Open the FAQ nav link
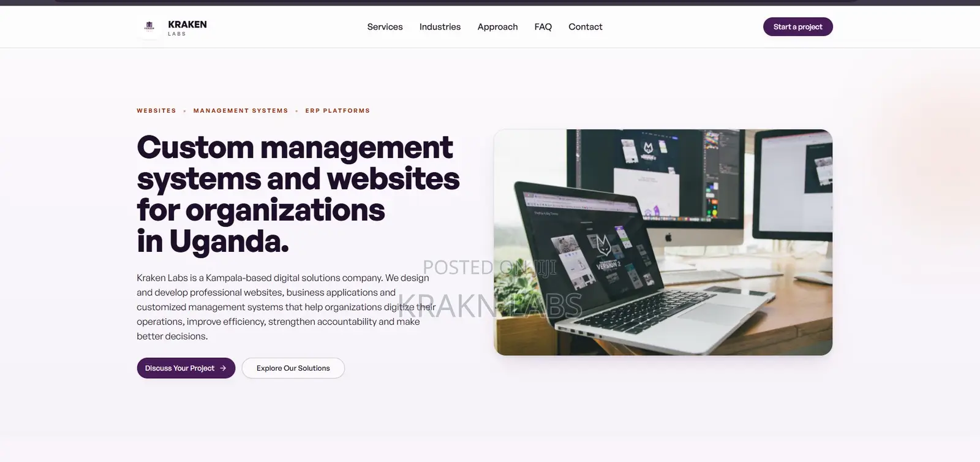 (543, 27)
